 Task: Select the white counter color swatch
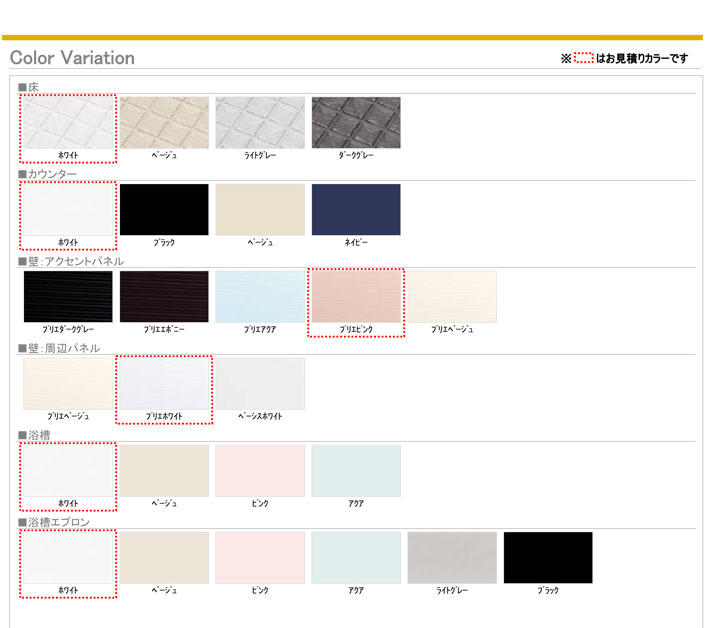pos(68,210)
